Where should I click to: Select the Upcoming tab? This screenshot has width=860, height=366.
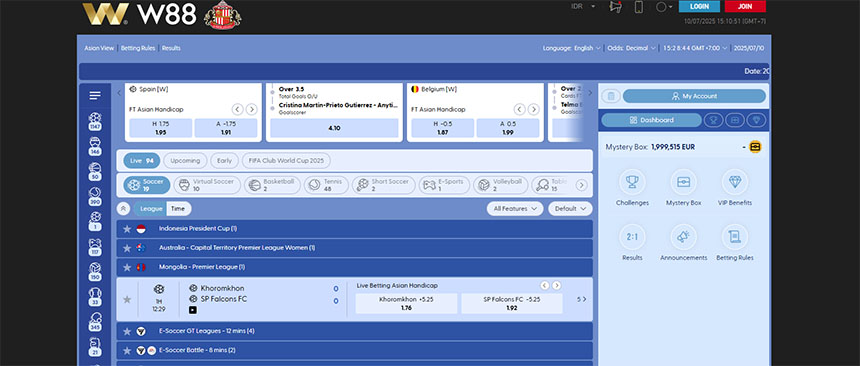coord(185,161)
